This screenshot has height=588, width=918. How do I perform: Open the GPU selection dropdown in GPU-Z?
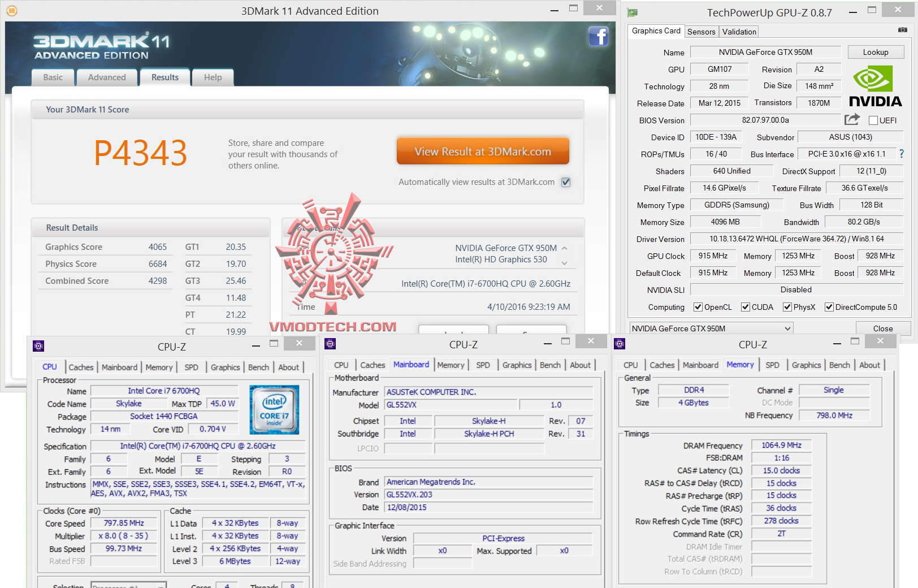[x=711, y=328]
